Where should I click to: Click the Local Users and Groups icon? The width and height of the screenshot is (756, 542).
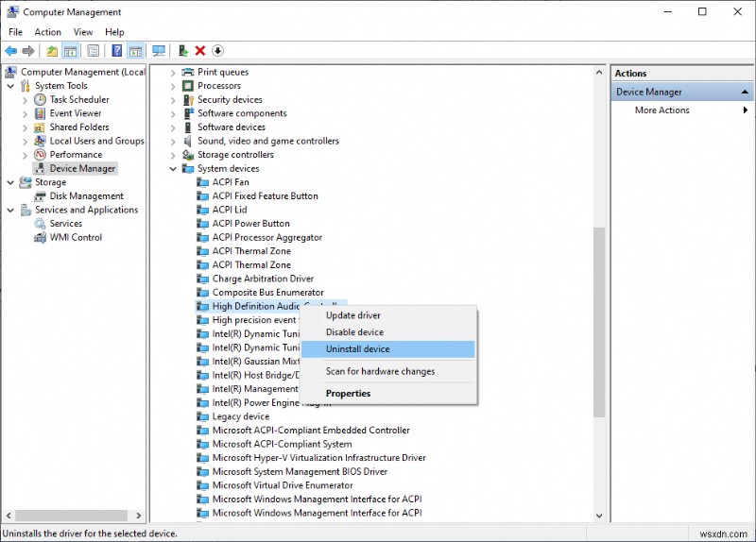[x=40, y=141]
